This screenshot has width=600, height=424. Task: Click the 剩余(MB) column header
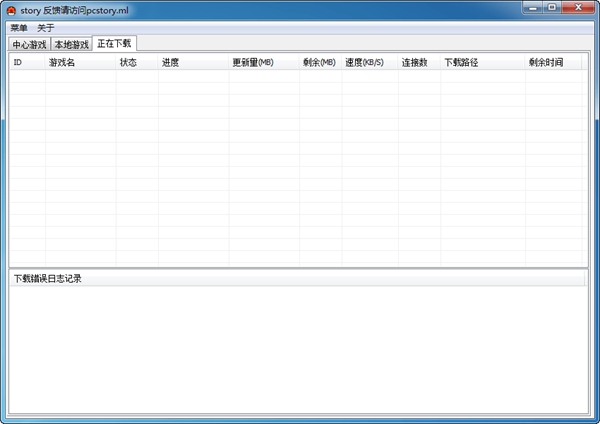click(x=320, y=62)
